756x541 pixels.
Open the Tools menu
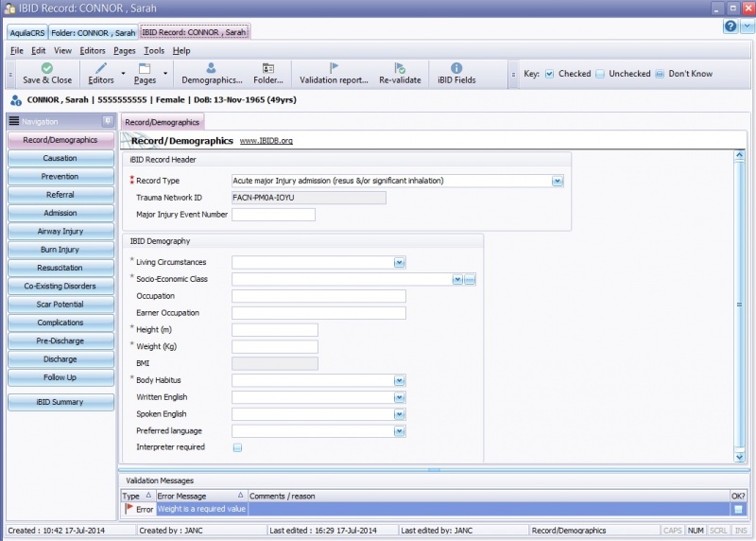pos(154,50)
